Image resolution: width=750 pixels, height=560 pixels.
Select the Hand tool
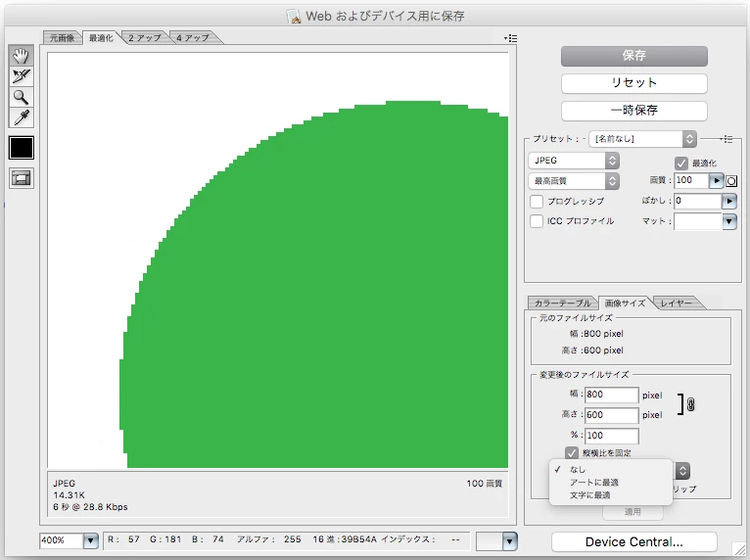coord(21,56)
